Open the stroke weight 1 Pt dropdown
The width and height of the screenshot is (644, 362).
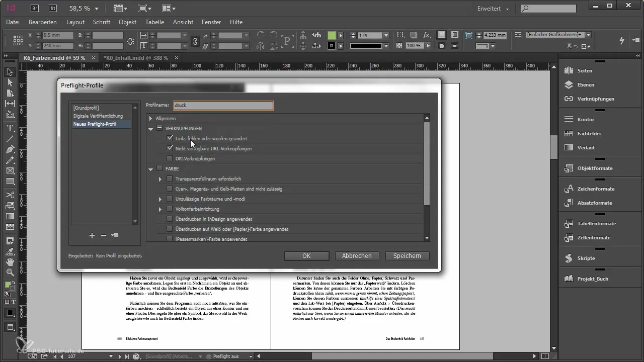[386, 36]
